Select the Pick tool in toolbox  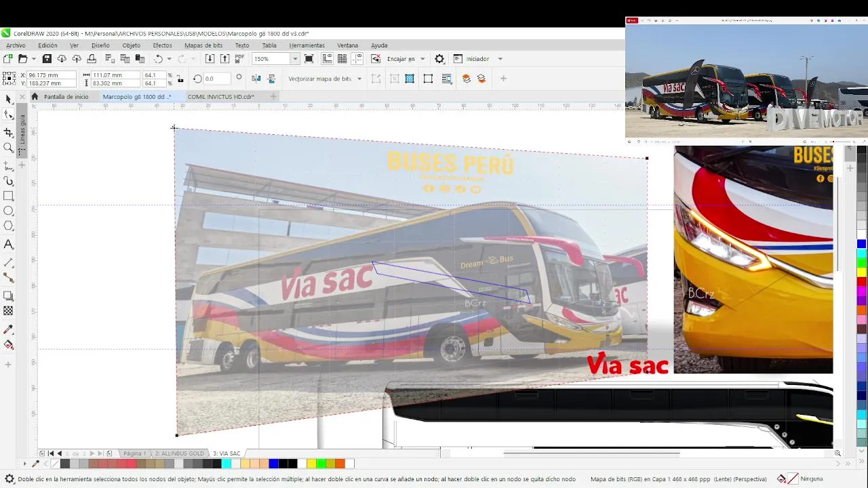point(8,99)
